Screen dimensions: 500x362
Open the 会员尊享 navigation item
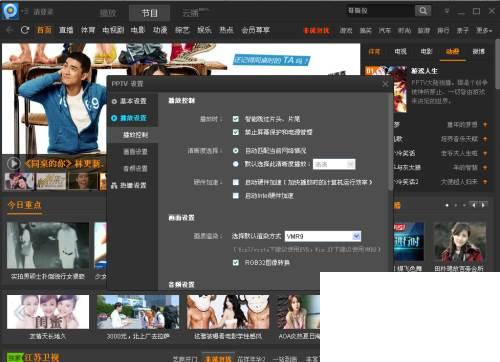255,30
